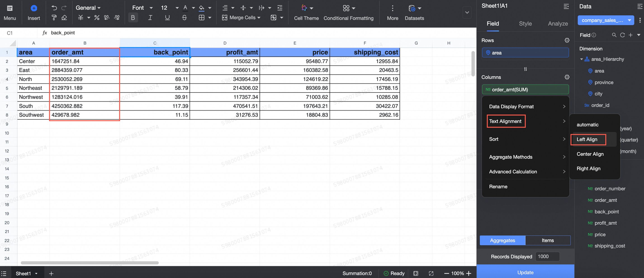
Task: Open the More options menu
Action: [393, 13]
